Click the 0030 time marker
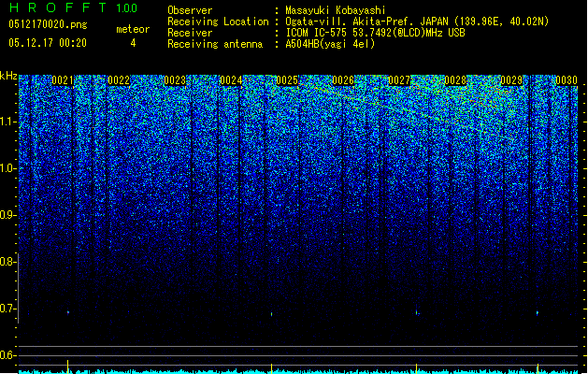Screen dimensions: 588x374 [x=566, y=80]
